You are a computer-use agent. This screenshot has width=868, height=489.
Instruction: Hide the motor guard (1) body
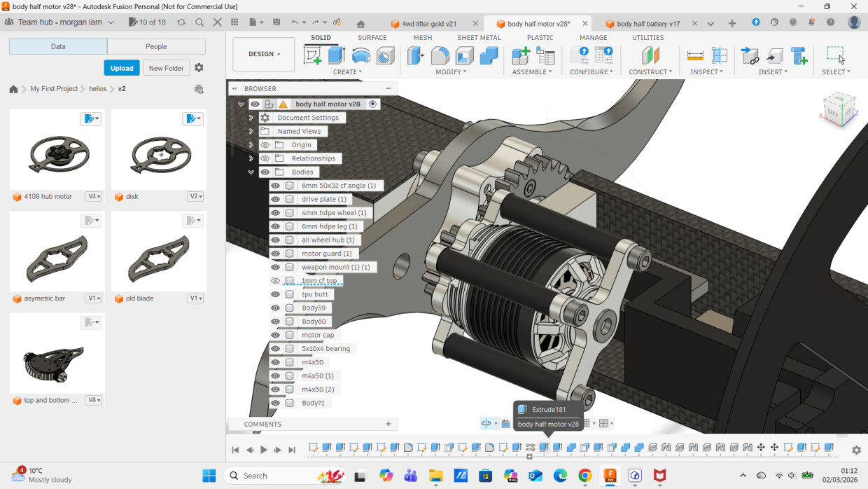tap(276, 254)
